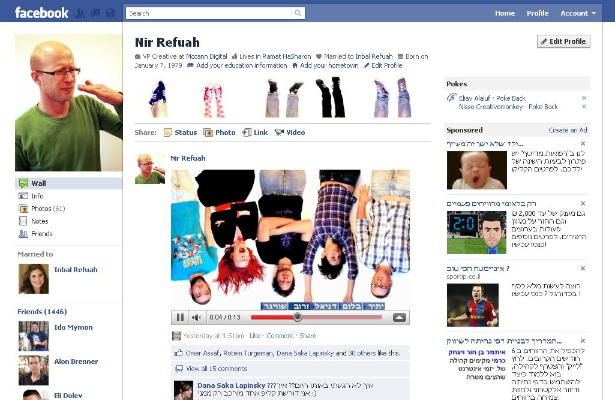
Task: Click Share under the video post
Action: [x=308, y=336]
